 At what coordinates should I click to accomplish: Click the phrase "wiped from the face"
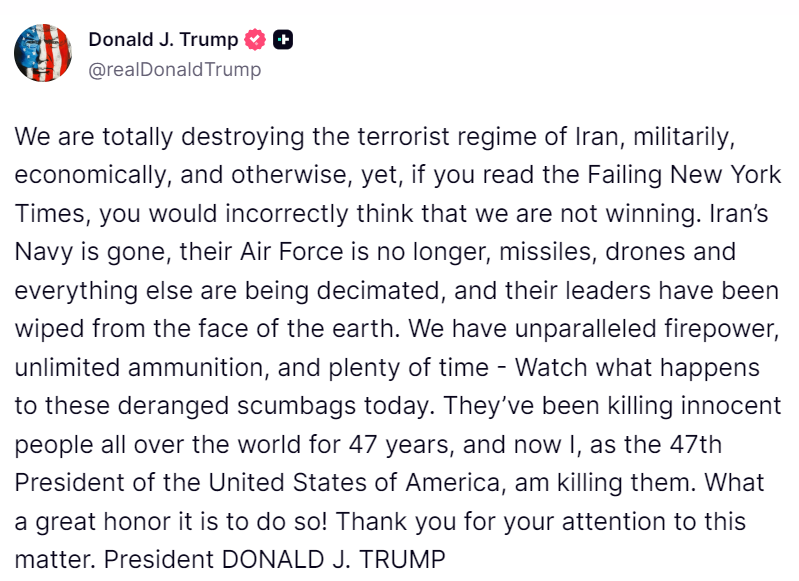click(111, 329)
